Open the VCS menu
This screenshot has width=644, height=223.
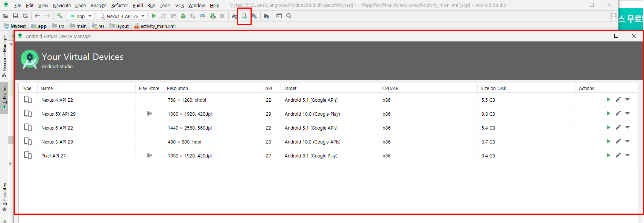click(179, 5)
